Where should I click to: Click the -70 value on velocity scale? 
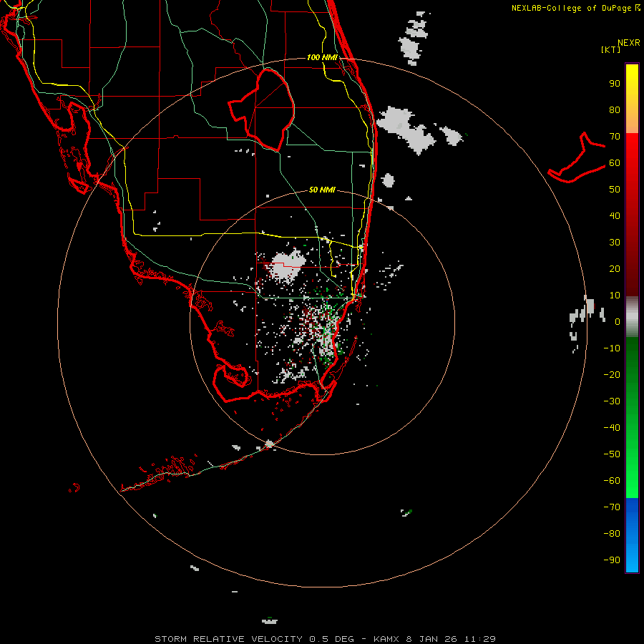pyautogui.click(x=612, y=507)
